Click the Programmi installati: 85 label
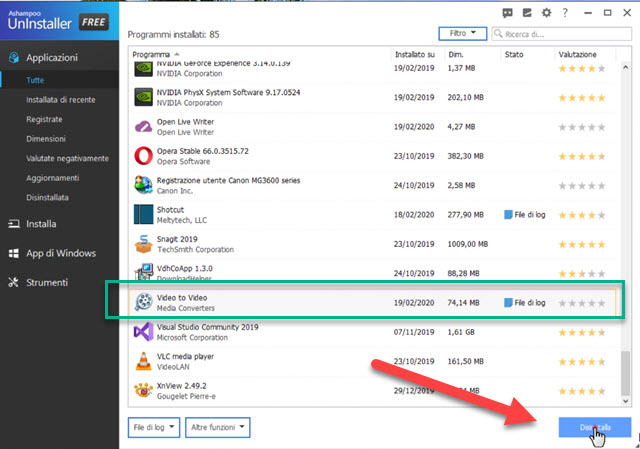Image resolution: width=640 pixels, height=449 pixels. click(173, 34)
